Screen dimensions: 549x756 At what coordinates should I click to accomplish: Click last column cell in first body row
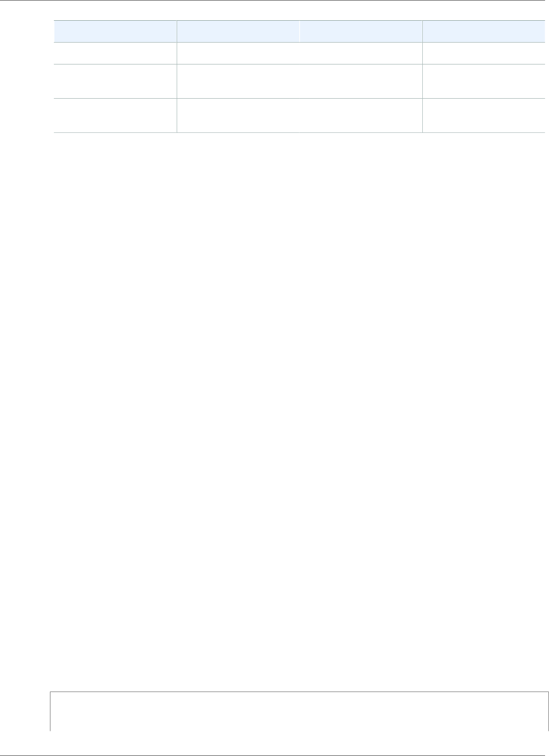pyautogui.click(x=483, y=53)
